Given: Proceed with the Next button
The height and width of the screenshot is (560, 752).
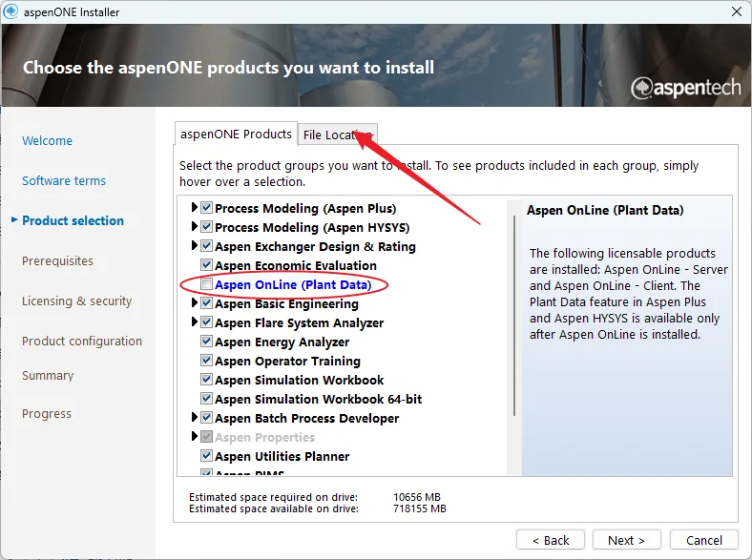Looking at the screenshot, I should tap(626, 540).
